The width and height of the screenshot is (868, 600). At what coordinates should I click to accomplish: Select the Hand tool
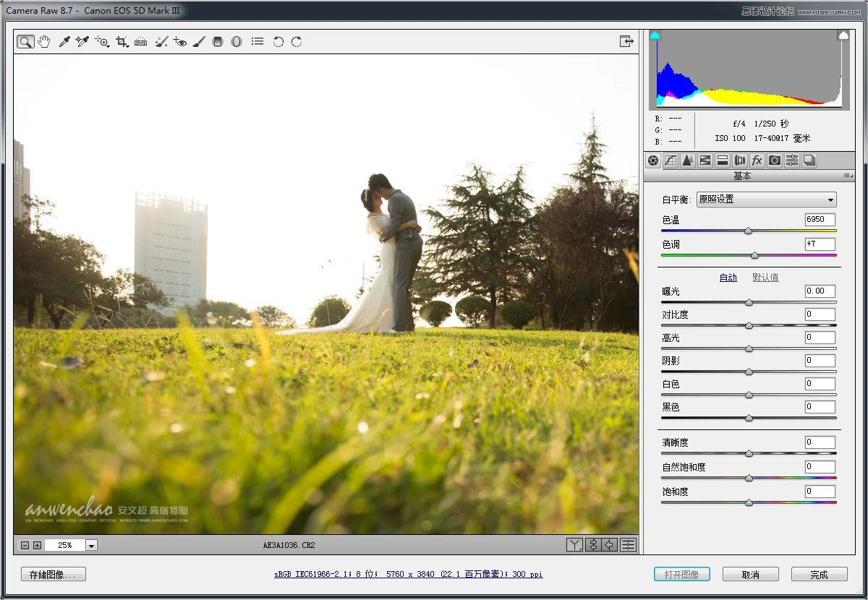[44, 41]
